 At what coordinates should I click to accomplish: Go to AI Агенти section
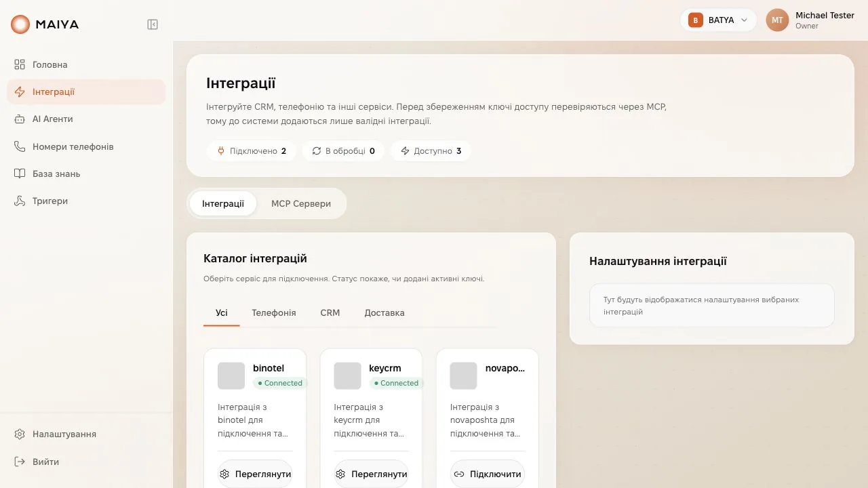coord(86,119)
